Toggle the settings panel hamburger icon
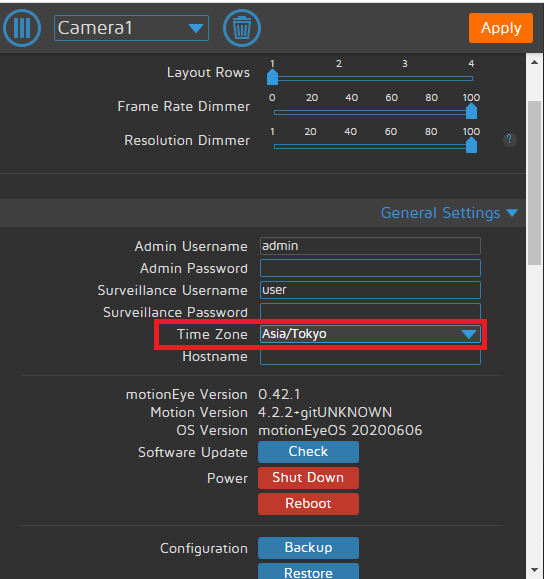 (22, 28)
